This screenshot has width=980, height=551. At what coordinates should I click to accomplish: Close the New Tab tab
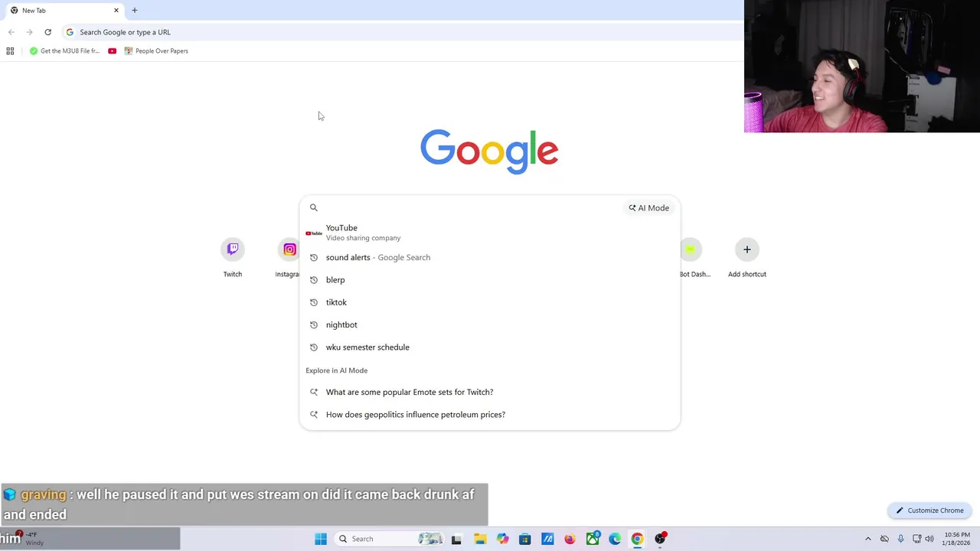(x=116, y=10)
